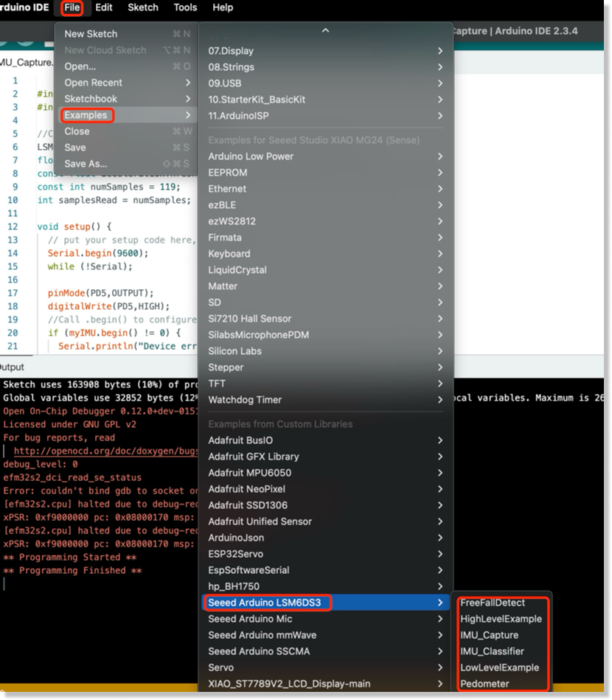Choose Save As... from File menu
Screen dimensions: 612x700
[x=126, y=164]
